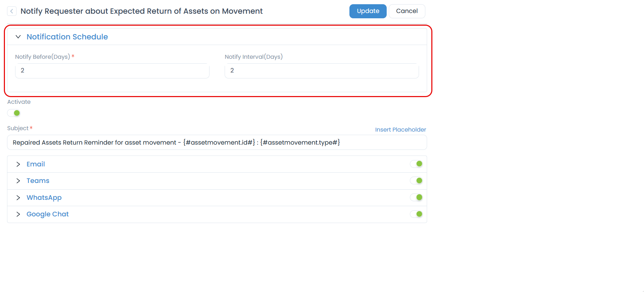Click the Notification Schedule heading
The width and height of the screenshot is (644, 292).
[67, 37]
